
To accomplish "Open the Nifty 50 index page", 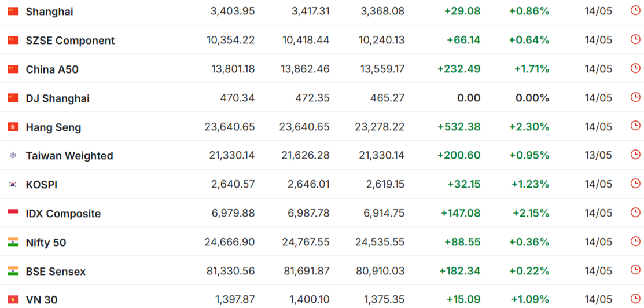I will (46, 243).
